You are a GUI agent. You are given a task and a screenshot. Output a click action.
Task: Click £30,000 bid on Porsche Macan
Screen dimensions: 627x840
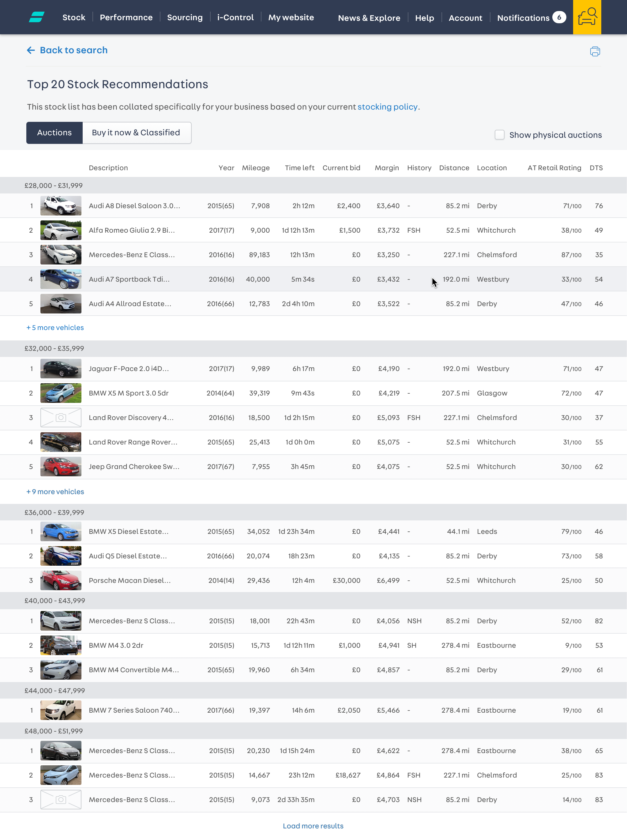pos(347,580)
